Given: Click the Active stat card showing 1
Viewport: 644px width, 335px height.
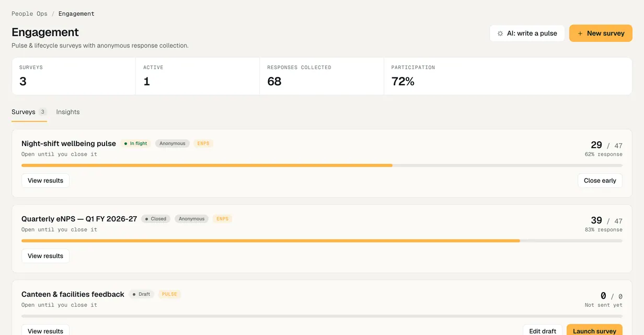Looking at the screenshot, I should [198, 76].
